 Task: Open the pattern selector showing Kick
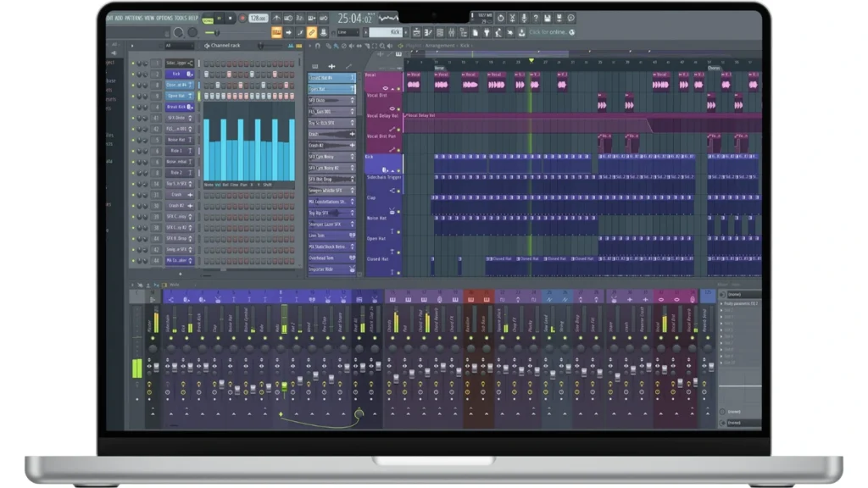click(388, 32)
